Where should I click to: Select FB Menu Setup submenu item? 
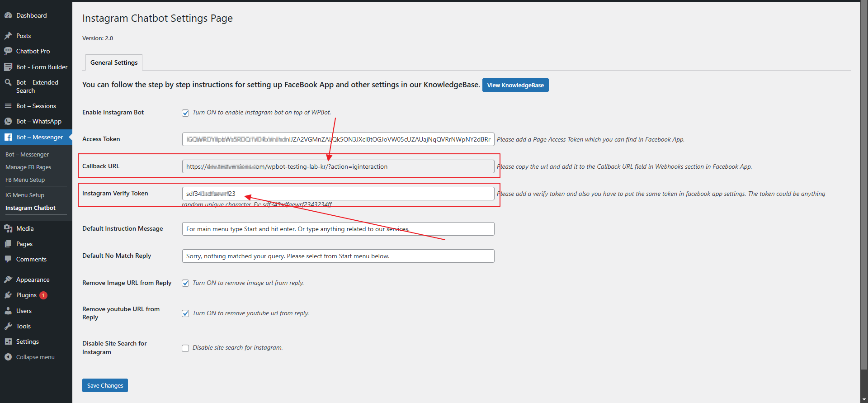pyautogui.click(x=25, y=180)
